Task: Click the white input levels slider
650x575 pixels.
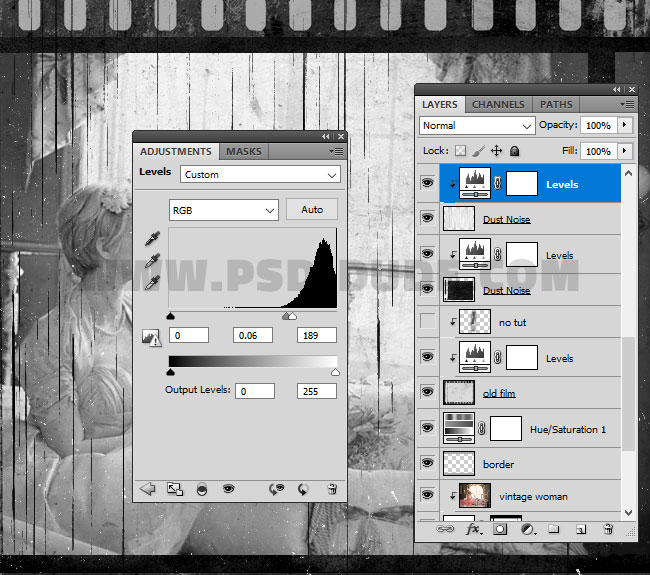Action: [292, 316]
